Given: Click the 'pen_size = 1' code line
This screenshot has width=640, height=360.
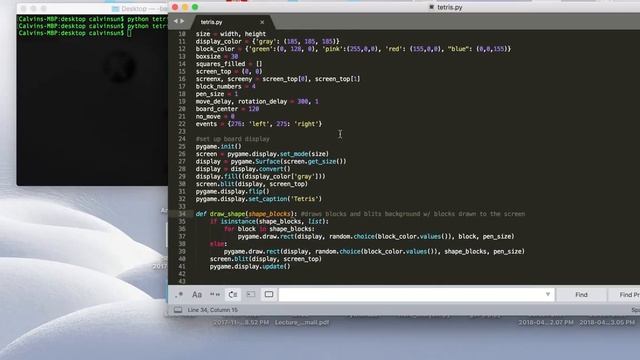Looking at the screenshot, I should (x=217, y=94).
